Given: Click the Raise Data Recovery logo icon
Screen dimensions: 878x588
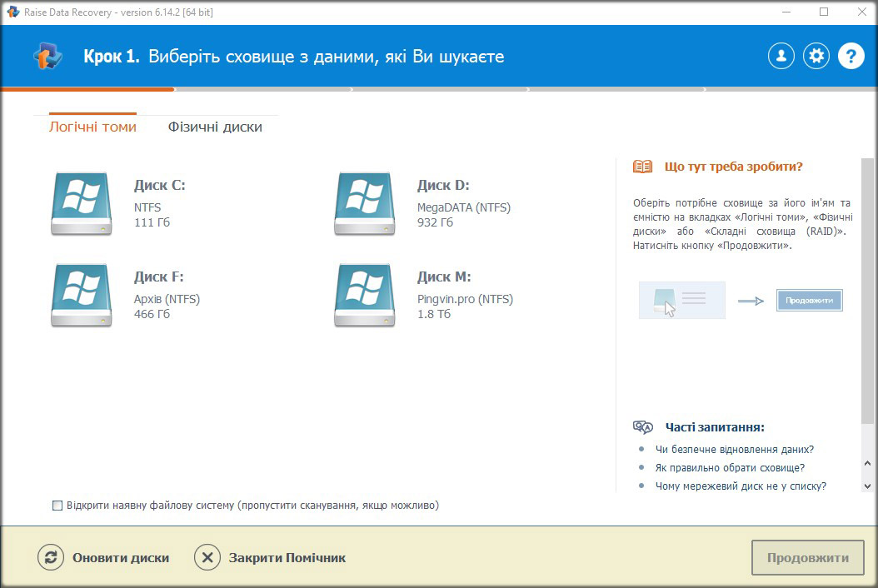Looking at the screenshot, I should [47, 57].
